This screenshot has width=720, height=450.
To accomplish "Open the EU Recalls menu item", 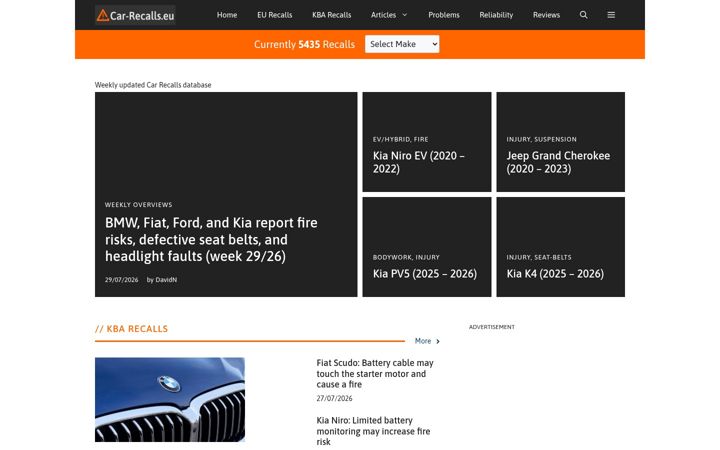I will (x=275, y=15).
